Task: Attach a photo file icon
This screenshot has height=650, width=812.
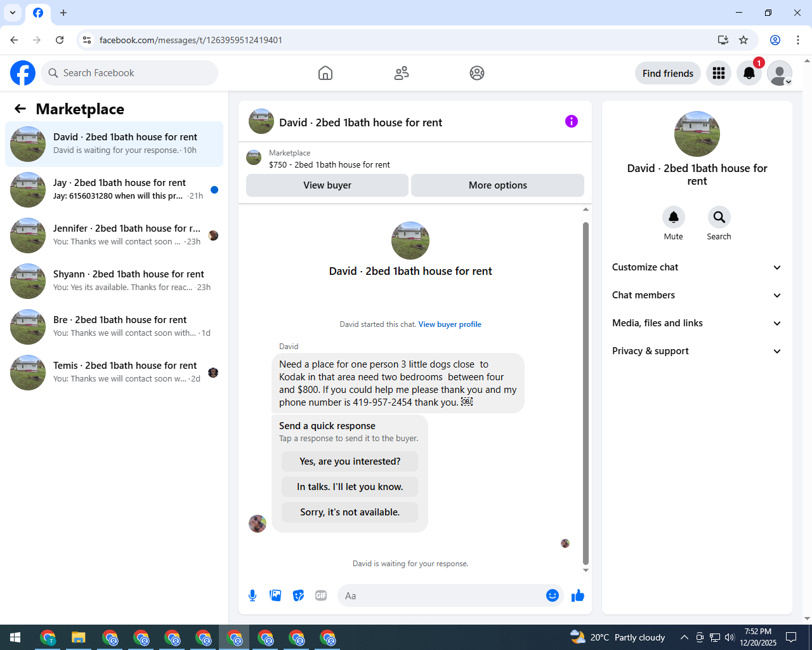Action: coord(275,595)
